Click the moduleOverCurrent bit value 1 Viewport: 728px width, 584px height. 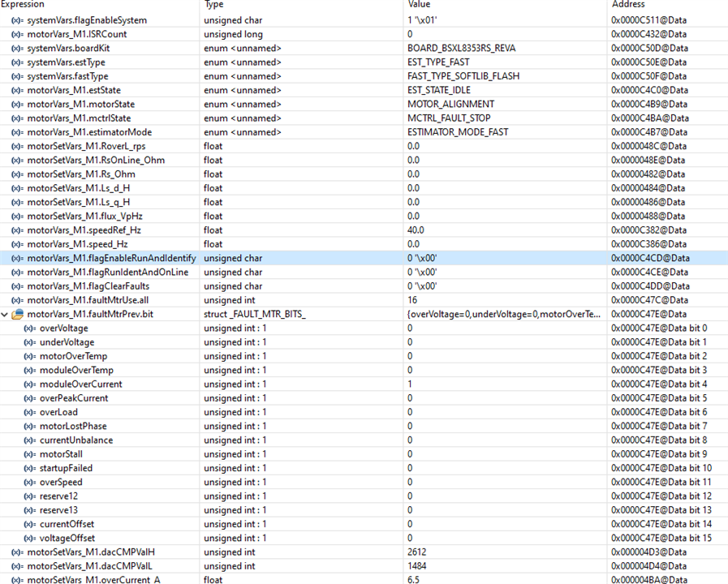(410, 384)
